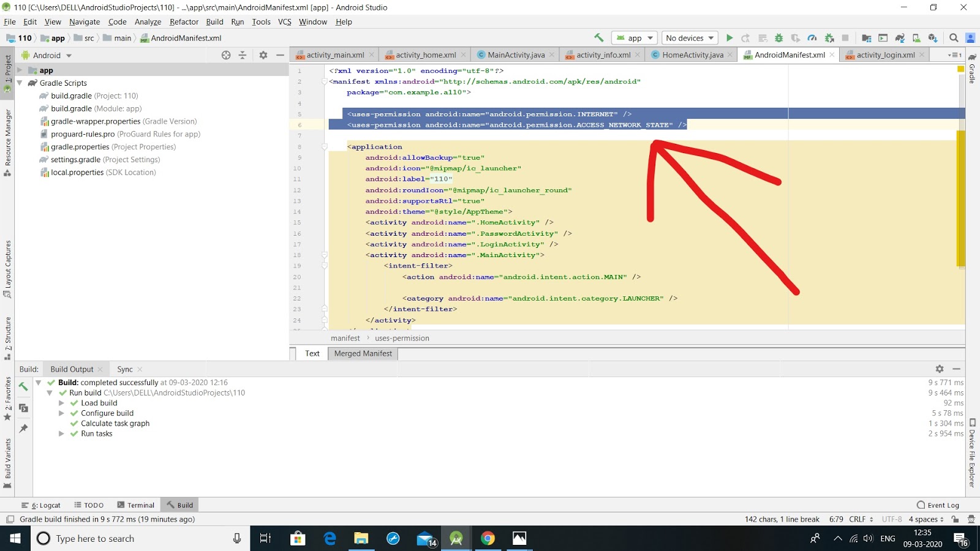
Task: Collapse the Gradle Scripts tree node
Action: coord(20,83)
